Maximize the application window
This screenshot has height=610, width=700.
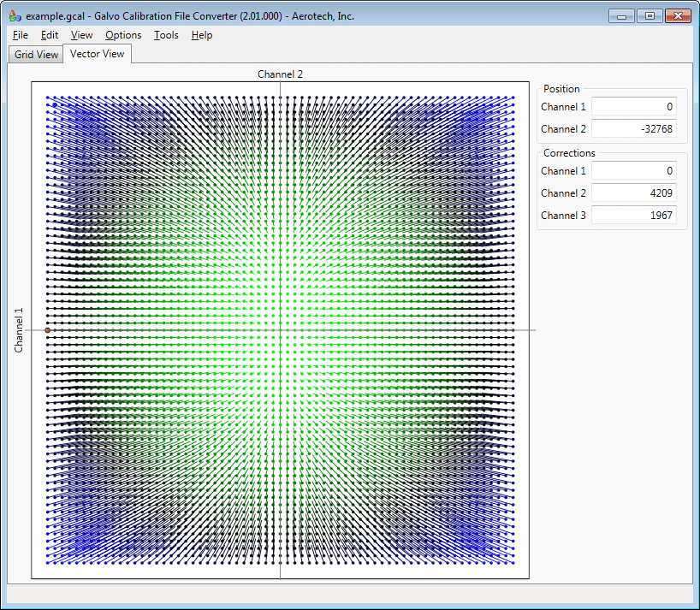click(x=650, y=15)
